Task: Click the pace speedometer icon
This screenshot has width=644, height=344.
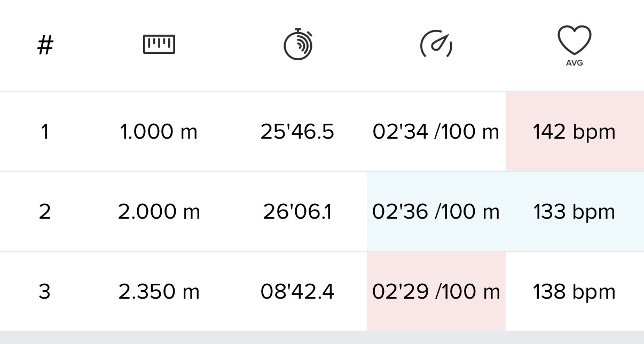Action: (x=436, y=44)
